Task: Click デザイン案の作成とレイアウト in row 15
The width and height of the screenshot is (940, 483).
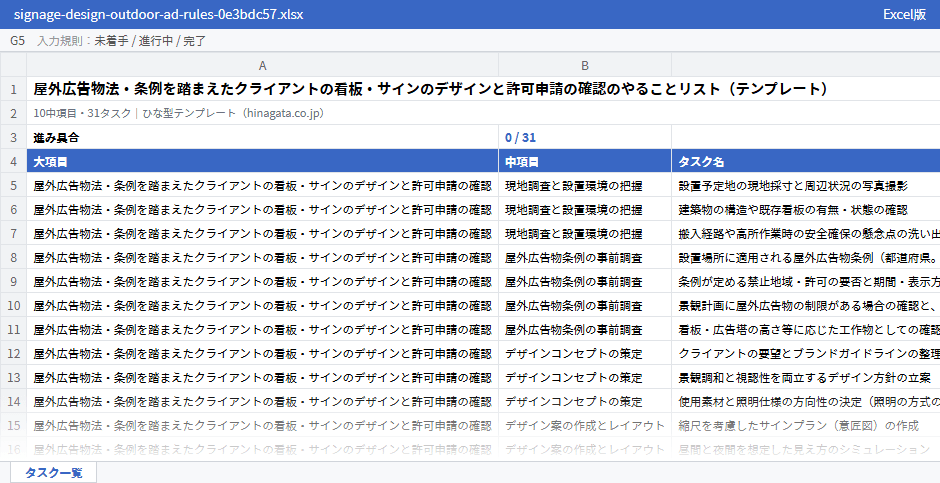Action: click(x=585, y=425)
